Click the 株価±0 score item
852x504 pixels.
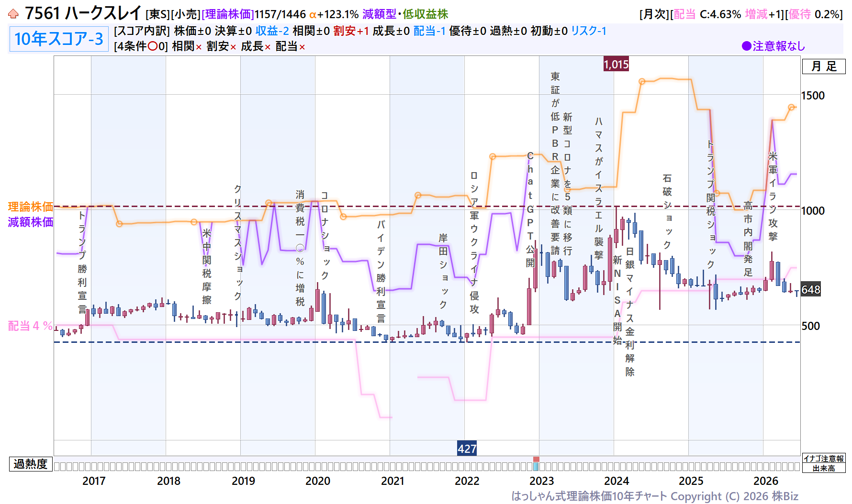pyautogui.click(x=192, y=31)
